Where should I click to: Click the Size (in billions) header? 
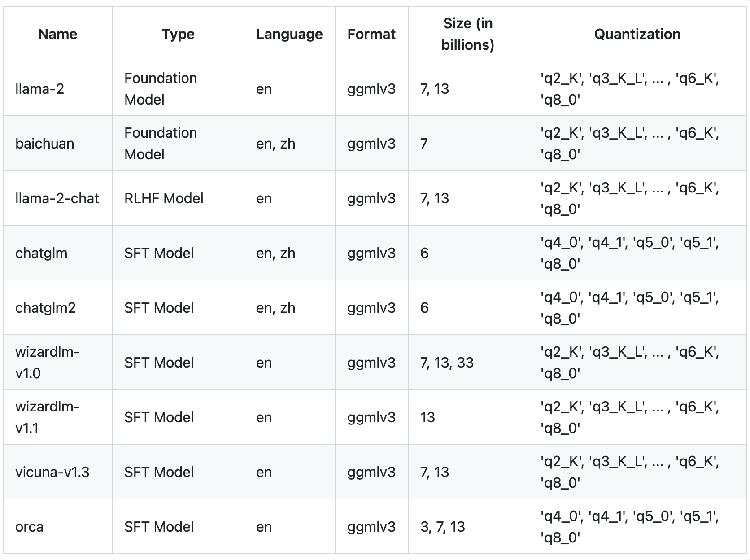tap(467, 34)
